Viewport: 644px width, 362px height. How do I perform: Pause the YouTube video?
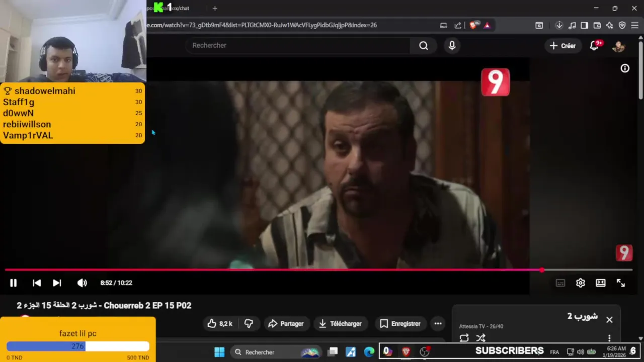pos(14,283)
